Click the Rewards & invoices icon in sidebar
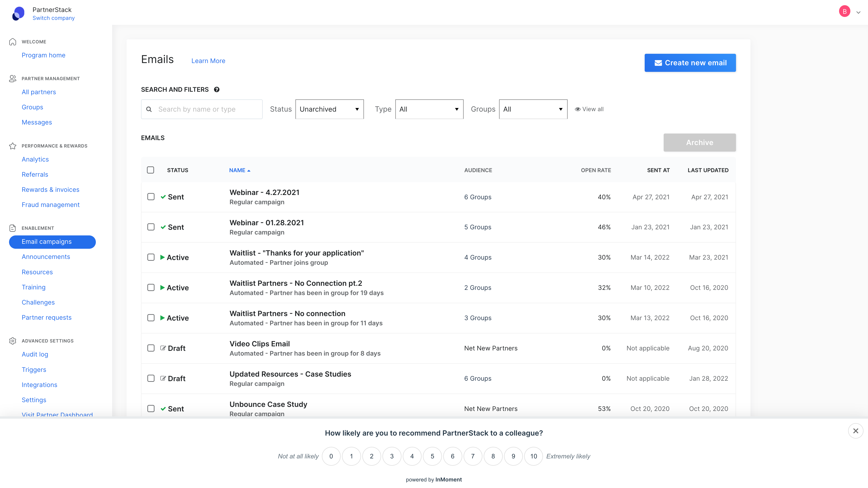This screenshot has height=488, width=868. point(50,190)
